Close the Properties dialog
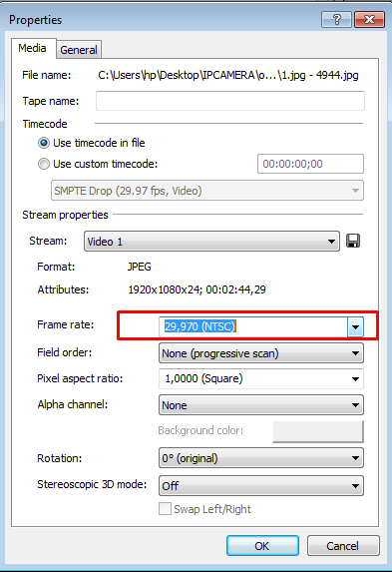This screenshot has height=572, width=392. (369, 19)
